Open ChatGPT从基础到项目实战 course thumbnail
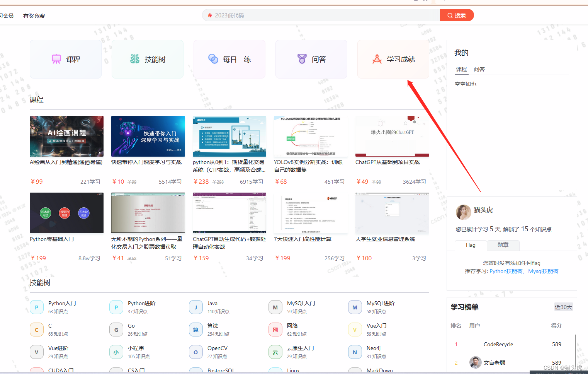 (392, 136)
